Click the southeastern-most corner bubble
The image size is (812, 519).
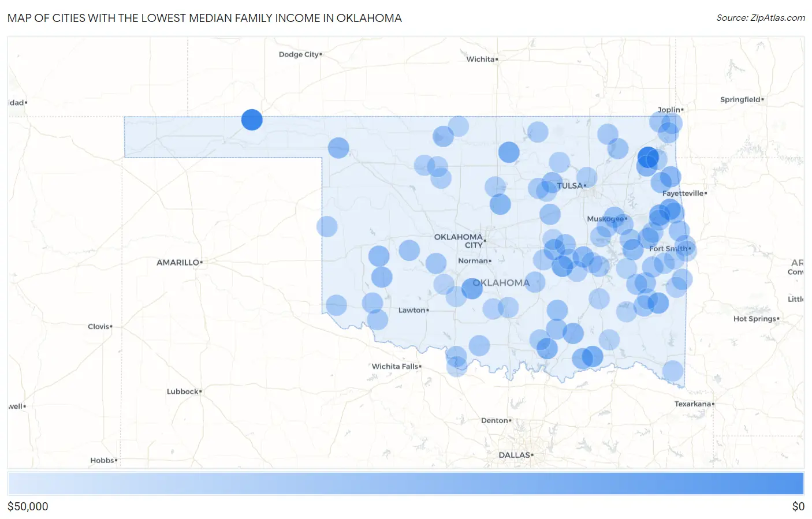click(x=672, y=371)
